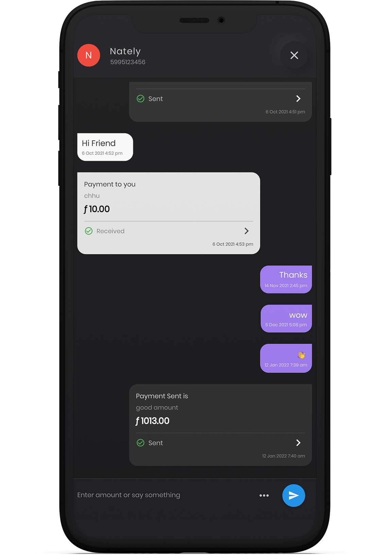Click green check beside ƒ1013.00 Sent status
Viewport: 392px width, 556px height.
140,443
